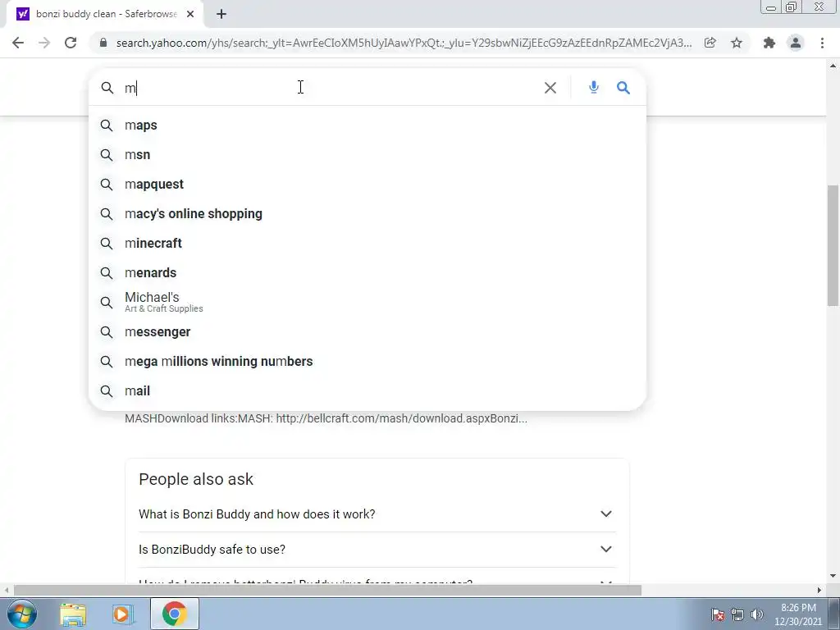Bookmark this page with the star icon
840x630 pixels.
(x=737, y=43)
